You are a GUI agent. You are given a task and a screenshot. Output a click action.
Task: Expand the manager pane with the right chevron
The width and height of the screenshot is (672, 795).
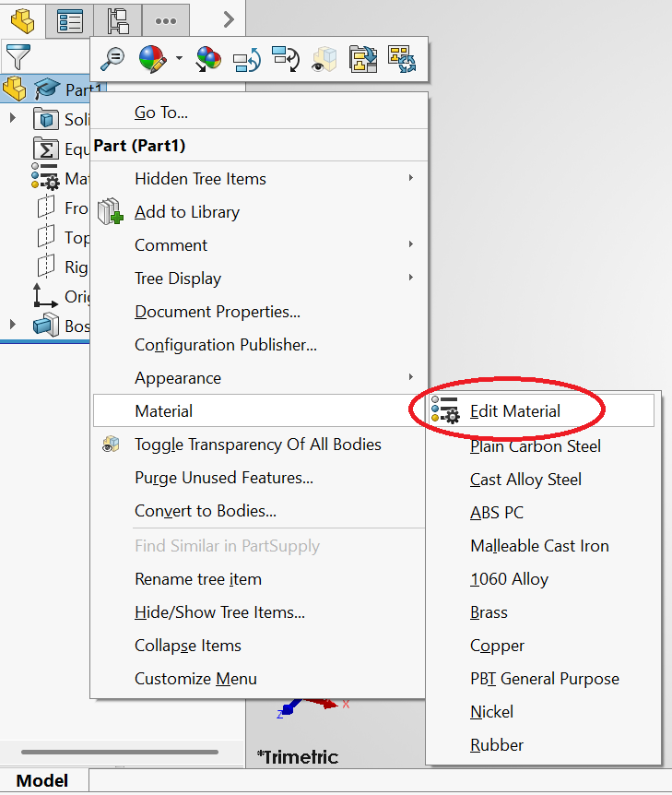pos(229,20)
